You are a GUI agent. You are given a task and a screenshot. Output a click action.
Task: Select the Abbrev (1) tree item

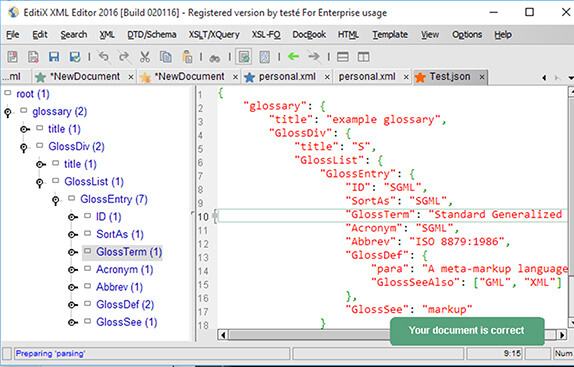coord(119,287)
